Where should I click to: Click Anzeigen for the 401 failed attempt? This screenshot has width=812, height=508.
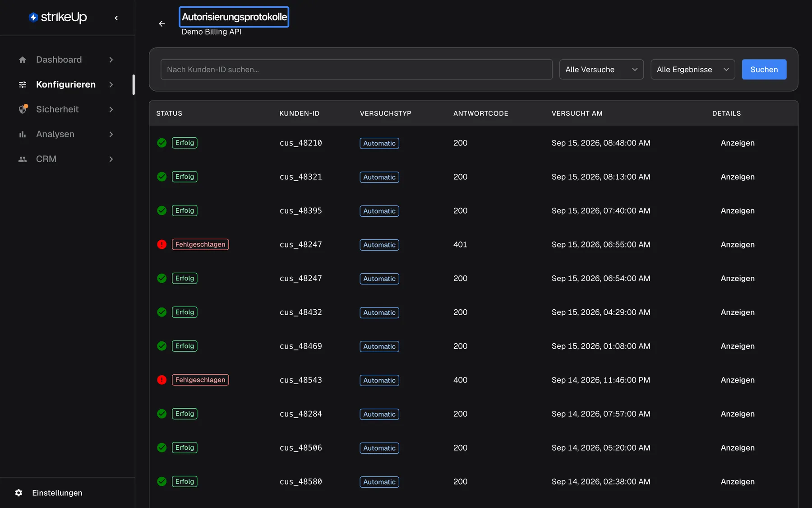(x=737, y=244)
